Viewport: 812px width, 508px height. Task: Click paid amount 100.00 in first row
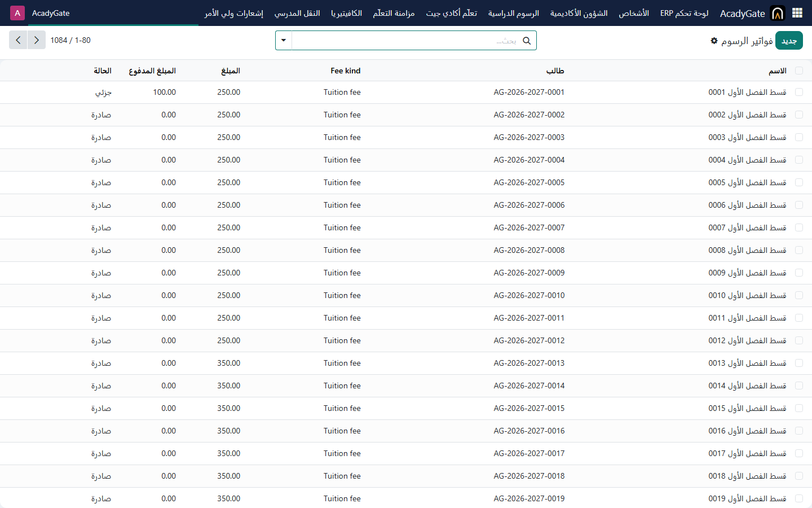[165, 92]
